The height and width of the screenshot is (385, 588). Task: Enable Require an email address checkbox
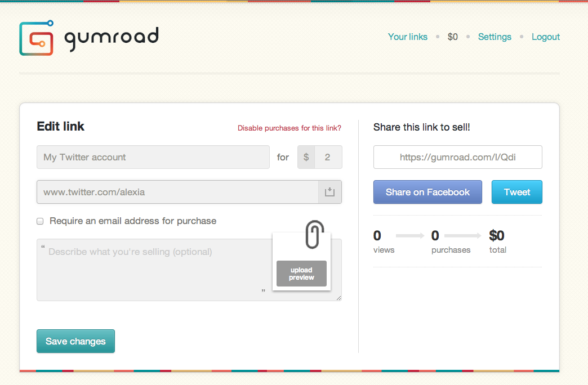40,221
